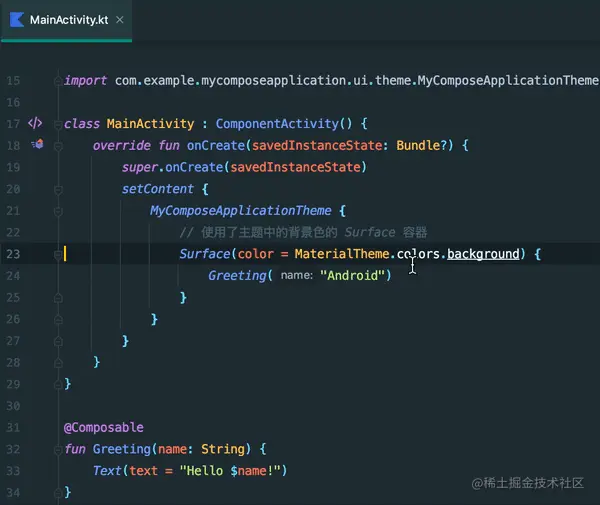Click 'savedInstanceState' parameter on line 18
Image resolution: width=600 pixels, height=505 pixels.
(x=317, y=145)
